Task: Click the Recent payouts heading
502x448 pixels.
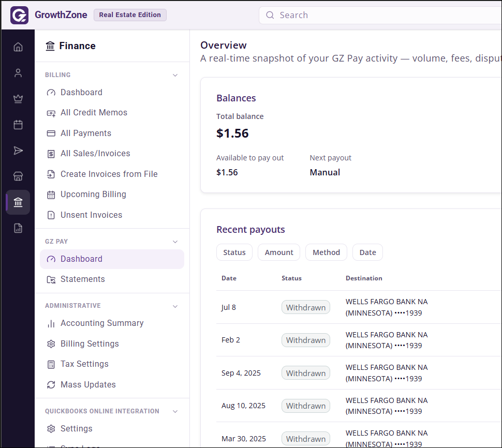Action: click(x=250, y=230)
